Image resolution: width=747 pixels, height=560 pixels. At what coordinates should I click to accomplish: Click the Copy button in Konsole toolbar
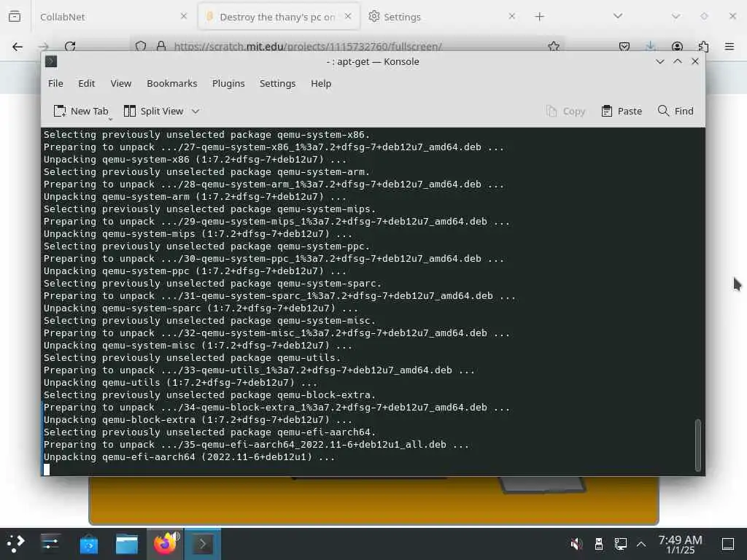(565, 111)
